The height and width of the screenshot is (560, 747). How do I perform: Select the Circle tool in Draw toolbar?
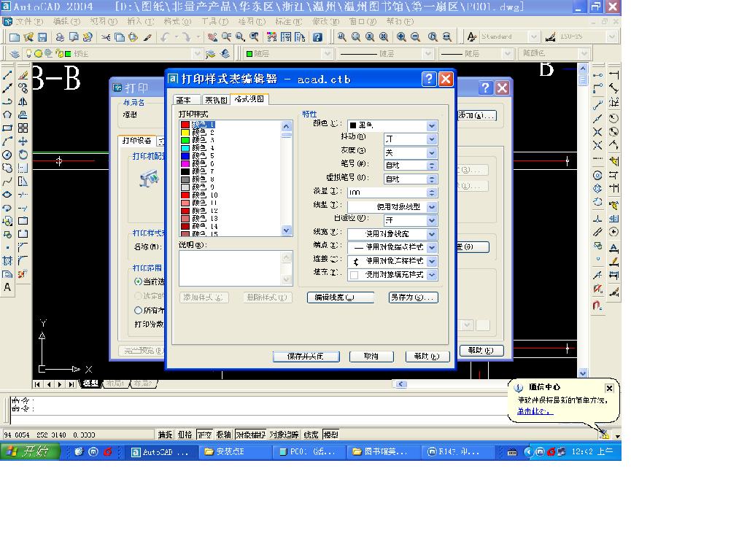click(7, 155)
